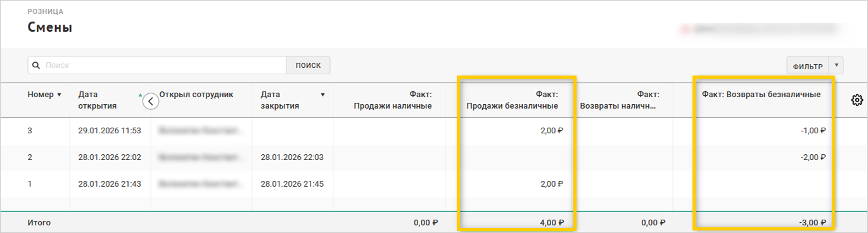Collapse panel with round left chevron
The height and width of the screenshot is (233, 868).
coord(151,101)
